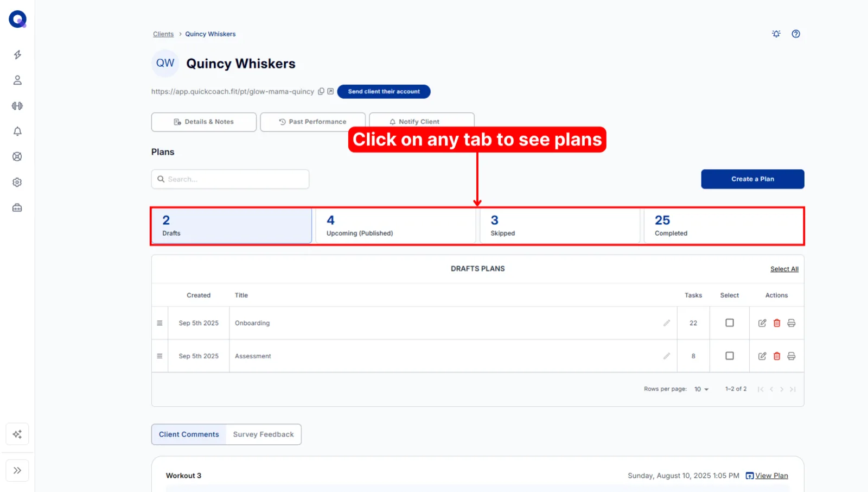Click Select All link
Viewport: 868px width, 492px height.
click(784, 269)
